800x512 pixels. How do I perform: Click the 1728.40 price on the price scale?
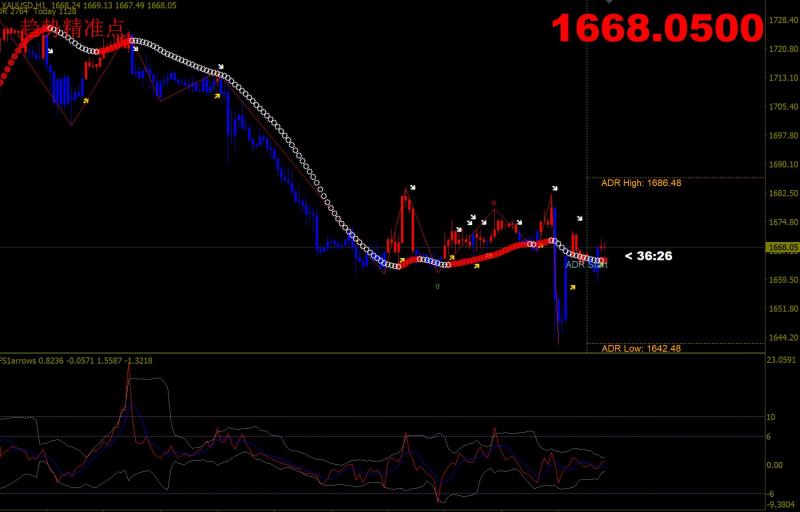click(x=781, y=20)
